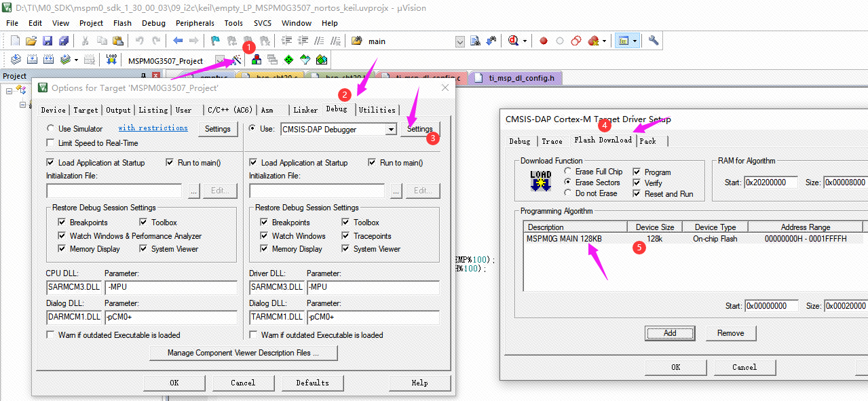
Task: Open the Manage Project Items colored blocks icon
Action: pos(257,60)
